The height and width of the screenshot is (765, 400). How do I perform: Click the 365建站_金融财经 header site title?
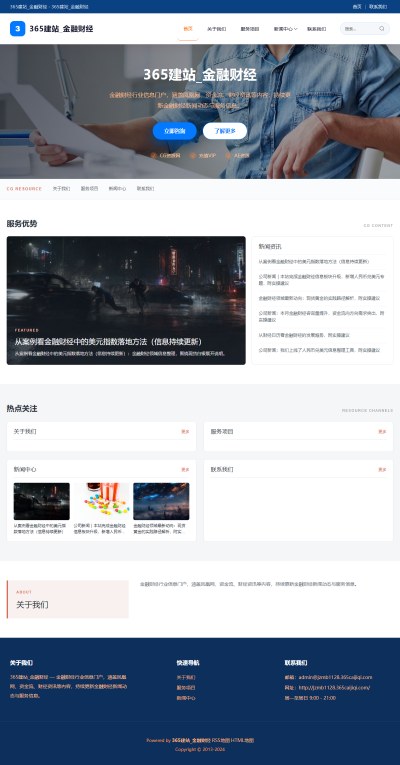(61, 29)
